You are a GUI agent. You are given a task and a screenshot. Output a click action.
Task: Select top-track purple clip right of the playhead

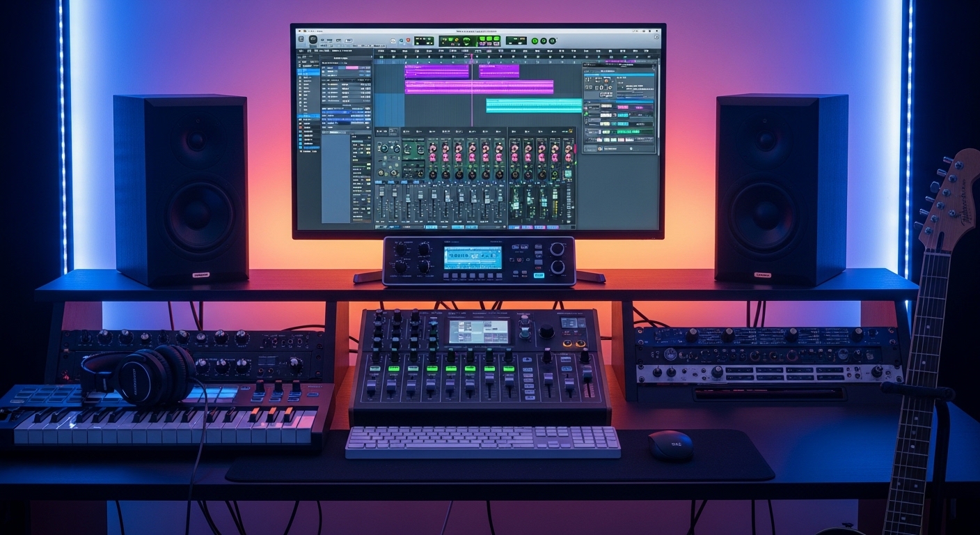click(x=499, y=71)
